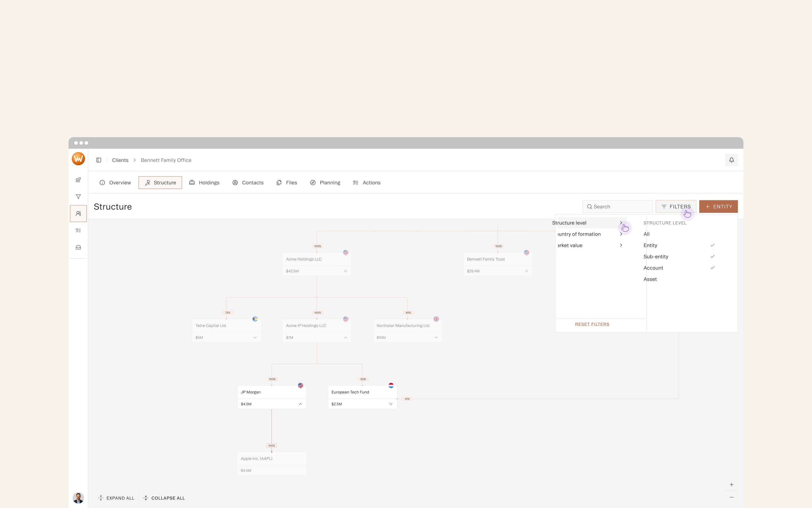Open the Country of formation filter submenu
Image resolution: width=812 pixels, height=508 pixels.
(591, 234)
